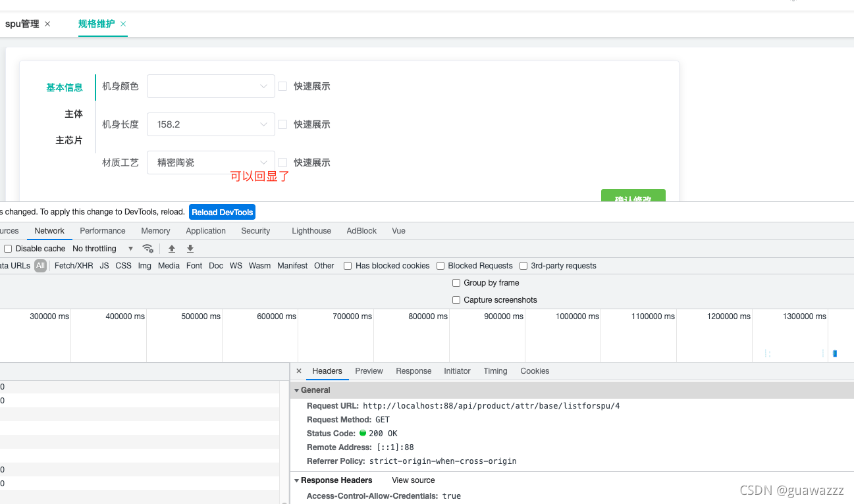Filter requests by WS
Viewport: 854px width, 504px height.
pos(236,266)
